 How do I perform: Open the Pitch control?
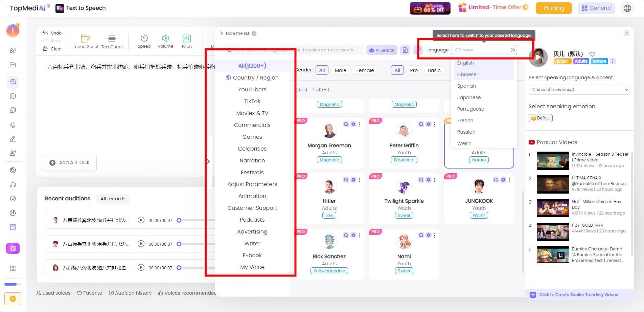(x=187, y=41)
